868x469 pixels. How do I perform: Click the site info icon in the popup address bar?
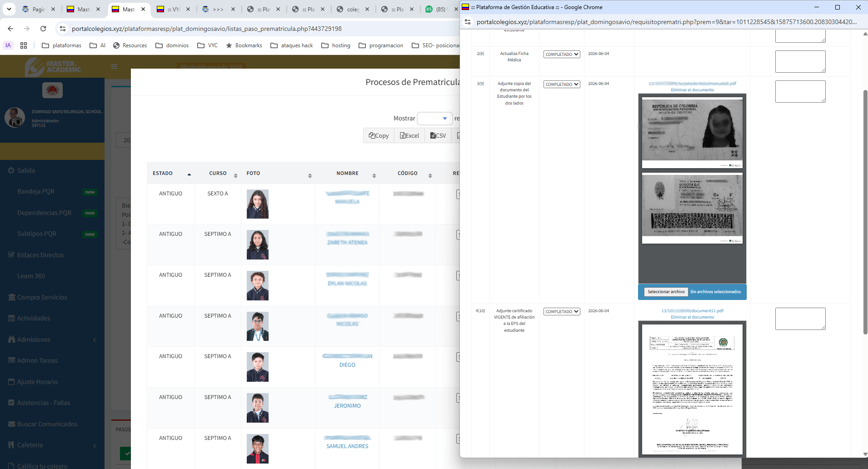pos(468,22)
